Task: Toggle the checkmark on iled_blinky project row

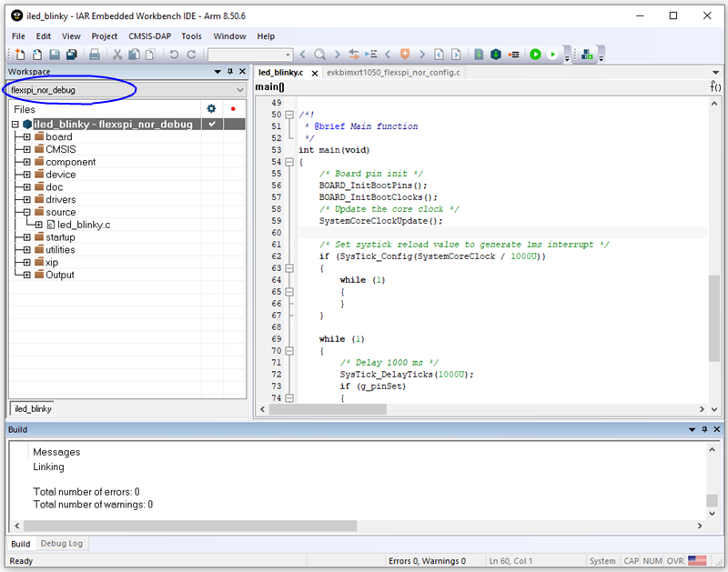Action: (211, 124)
